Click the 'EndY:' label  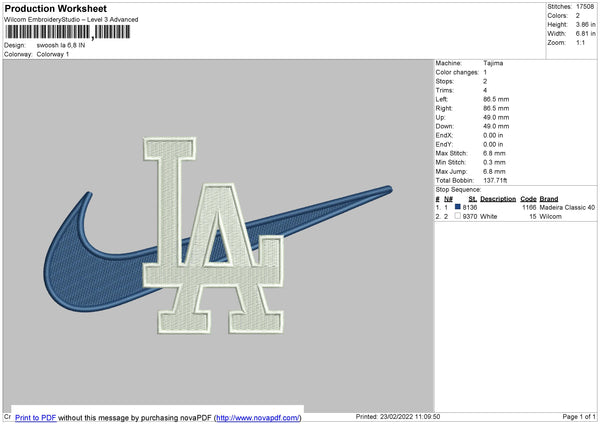click(444, 144)
